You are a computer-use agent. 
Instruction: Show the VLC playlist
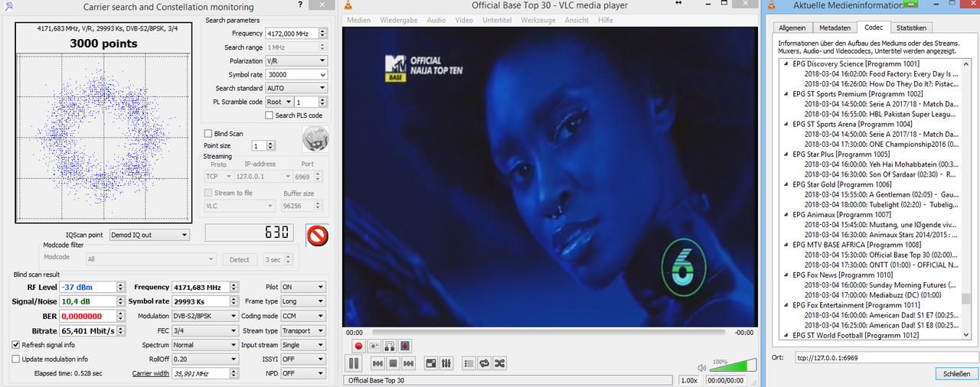[x=469, y=363]
